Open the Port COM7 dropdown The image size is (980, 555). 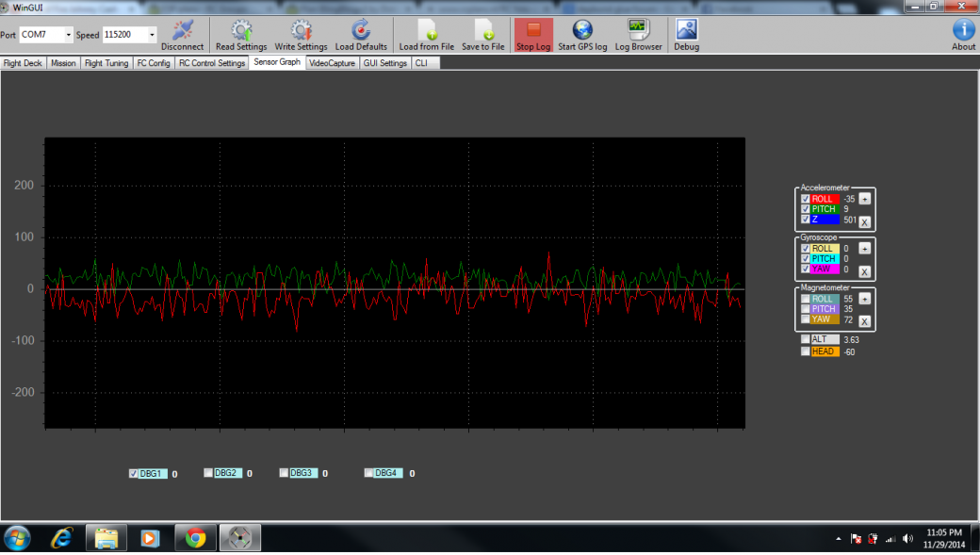coord(68,35)
